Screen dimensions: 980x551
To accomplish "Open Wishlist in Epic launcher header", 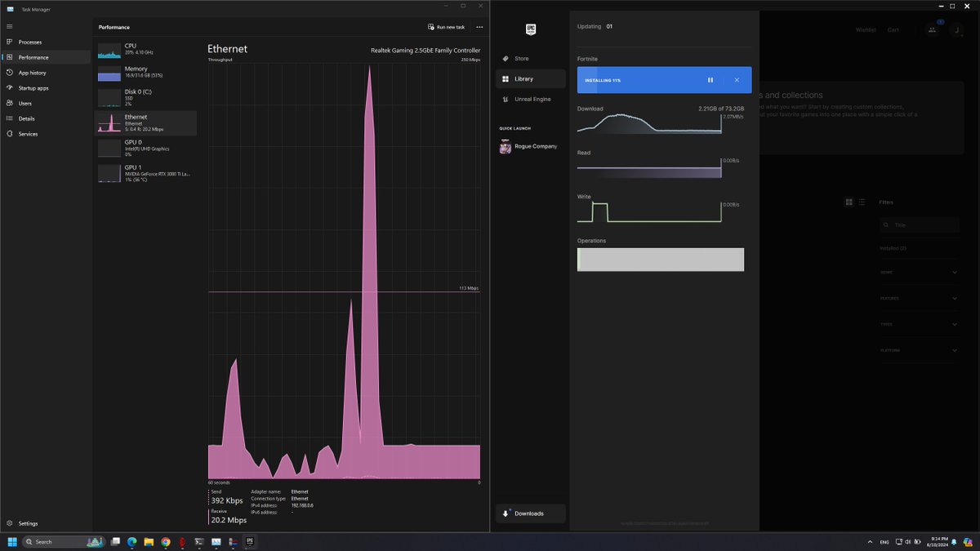I will [x=866, y=30].
